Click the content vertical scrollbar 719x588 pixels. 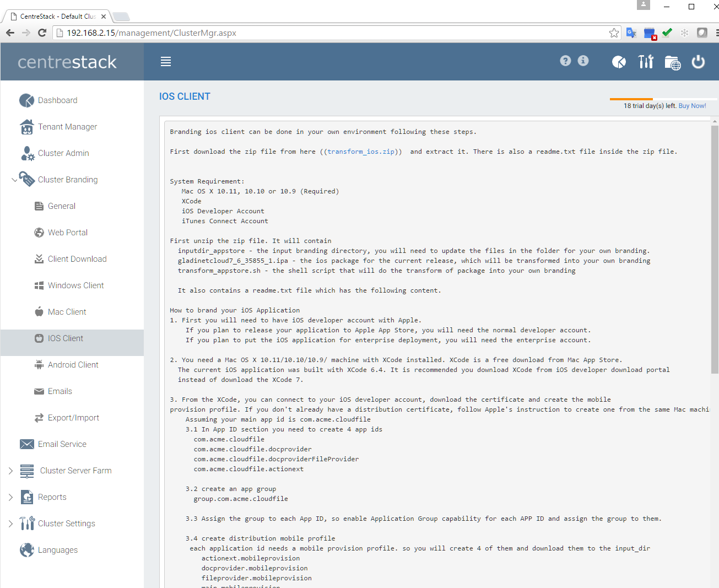pos(715,249)
